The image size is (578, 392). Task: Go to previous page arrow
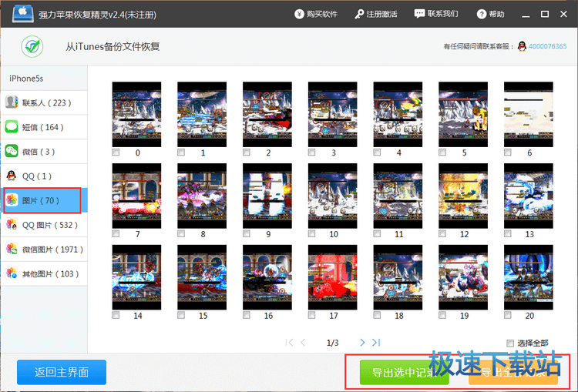coord(303,343)
